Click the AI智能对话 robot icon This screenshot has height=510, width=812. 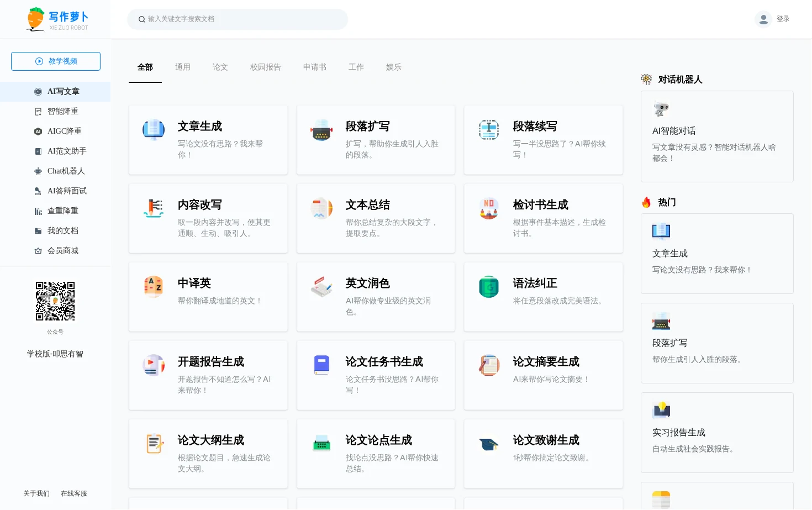[x=661, y=109]
